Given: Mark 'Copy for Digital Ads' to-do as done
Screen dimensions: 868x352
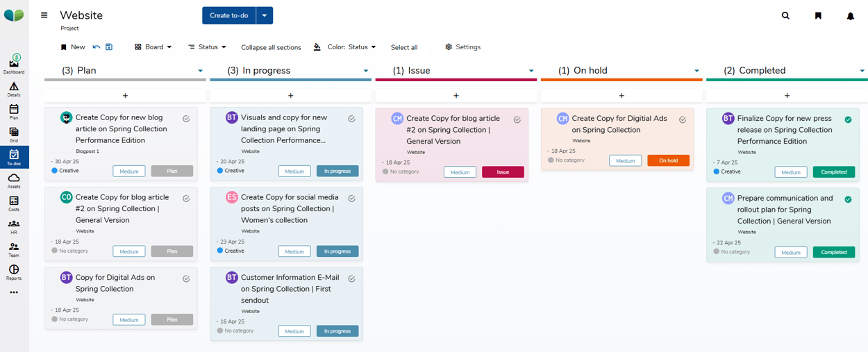Looking at the screenshot, I should click(x=186, y=279).
